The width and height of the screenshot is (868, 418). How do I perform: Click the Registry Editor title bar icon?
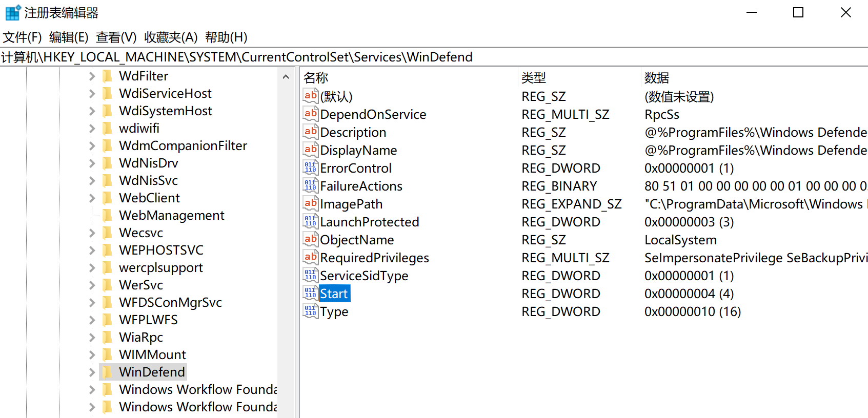pos(13,12)
